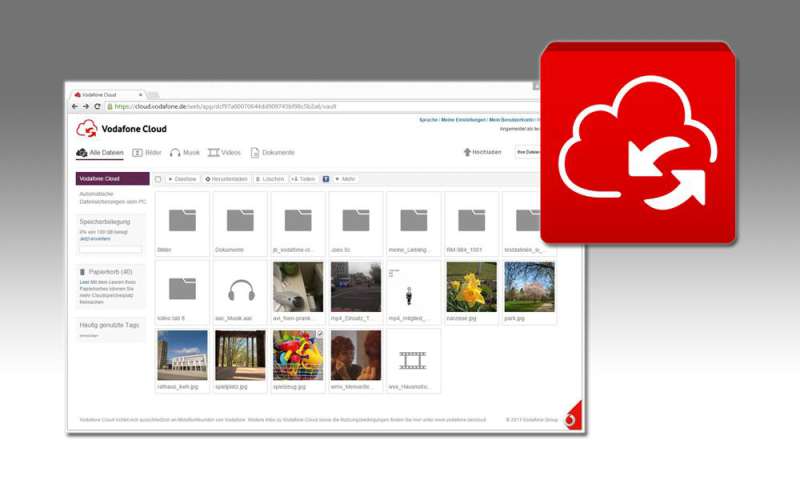This screenshot has height=480, width=800.
Task: Open the spielzeug.jpg toys photo
Action: point(298,355)
